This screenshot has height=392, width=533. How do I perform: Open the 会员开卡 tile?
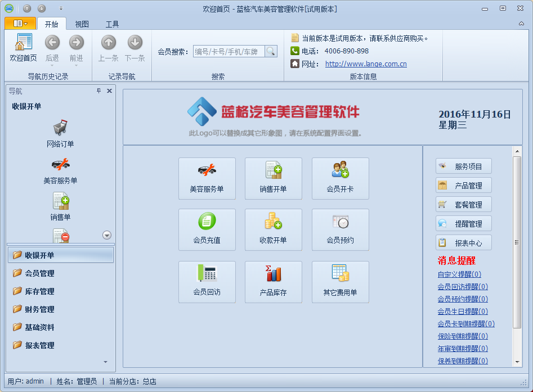coord(341,178)
